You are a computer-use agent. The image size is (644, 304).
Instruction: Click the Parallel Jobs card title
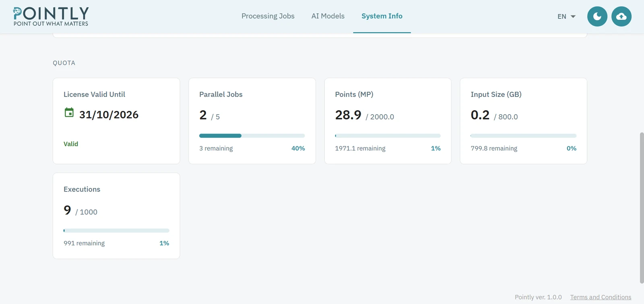(x=221, y=94)
